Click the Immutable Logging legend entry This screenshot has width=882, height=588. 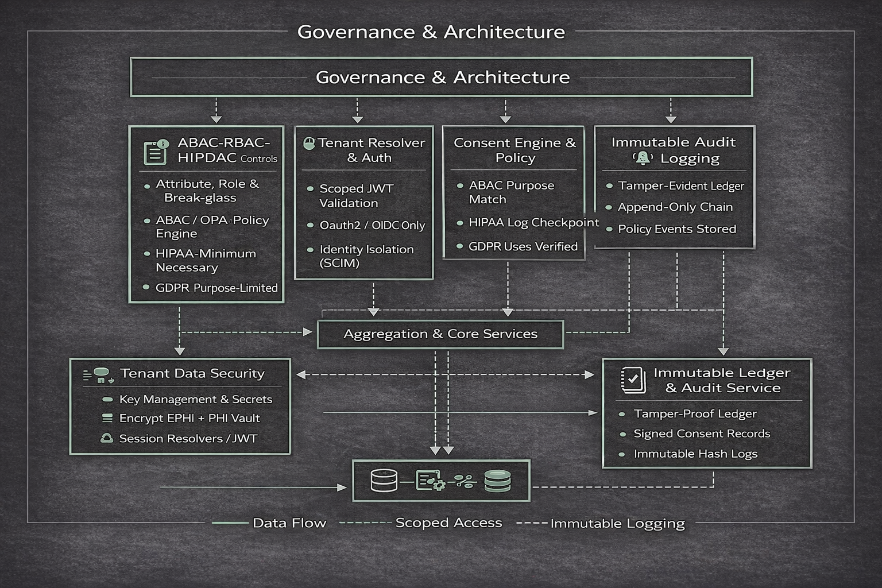click(x=617, y=524)
